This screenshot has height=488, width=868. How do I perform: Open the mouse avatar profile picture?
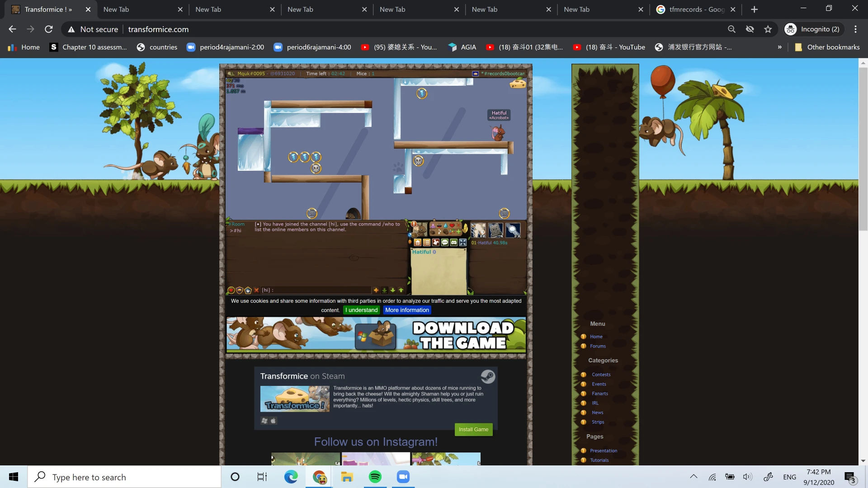click(x=420, y=230)
